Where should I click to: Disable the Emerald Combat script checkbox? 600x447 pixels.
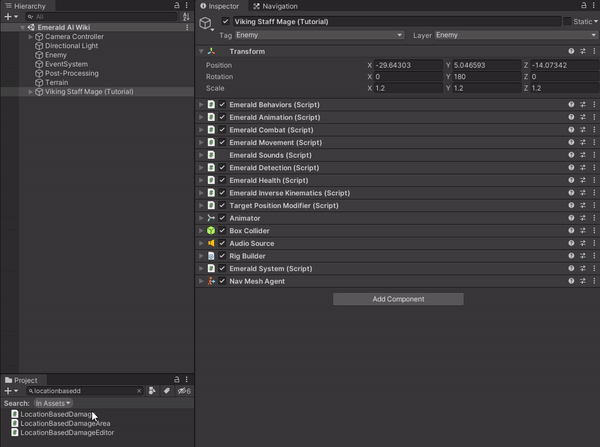click(x=222, y=130)
